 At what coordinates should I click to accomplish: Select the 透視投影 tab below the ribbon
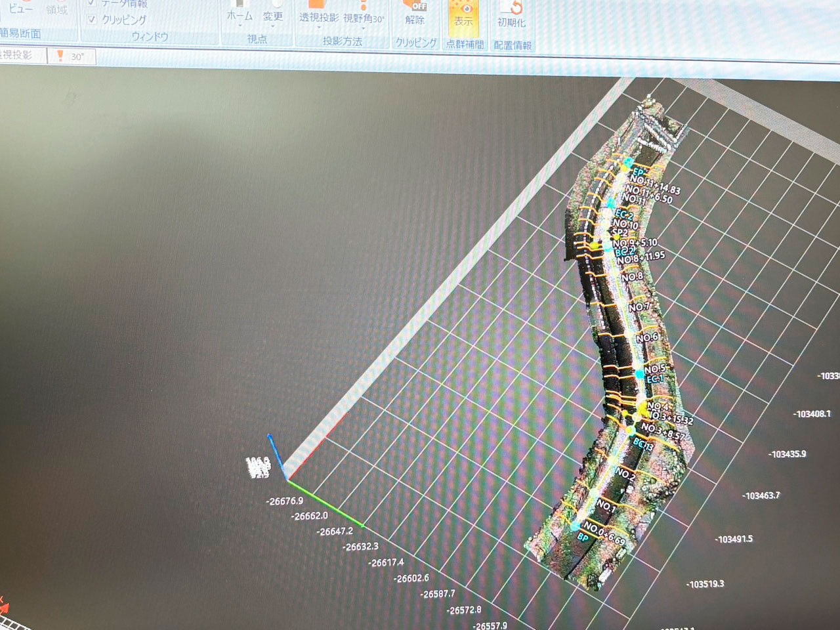(18, 55)
